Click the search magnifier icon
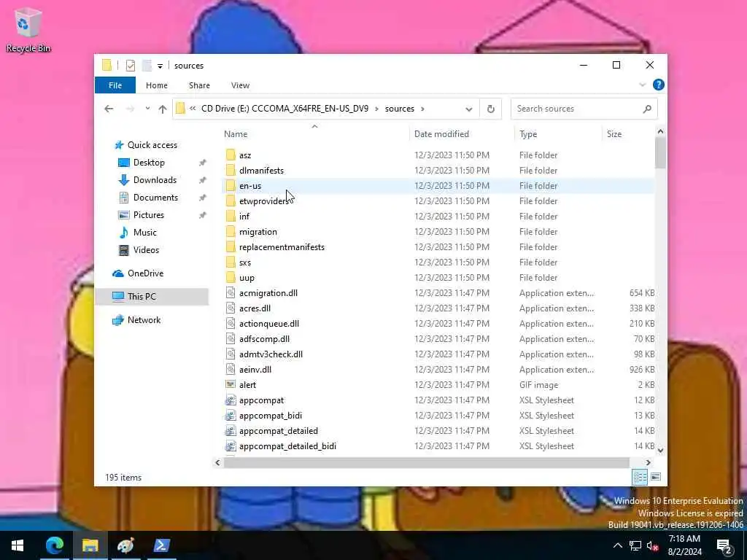 pos(647,109)
